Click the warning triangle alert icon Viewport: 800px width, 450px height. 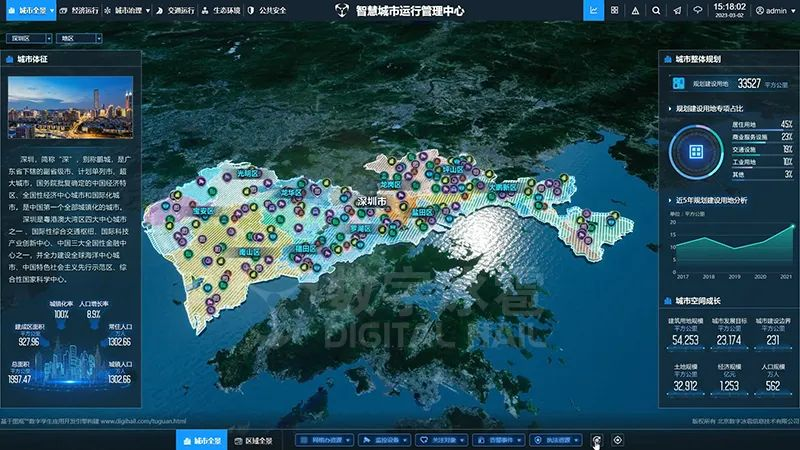[636, 10]
